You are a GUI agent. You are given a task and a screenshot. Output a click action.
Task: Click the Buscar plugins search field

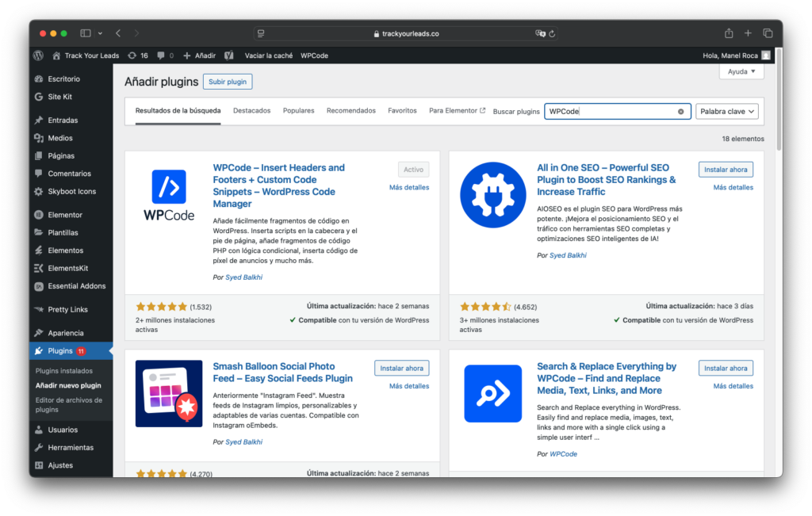coord(617,111)
